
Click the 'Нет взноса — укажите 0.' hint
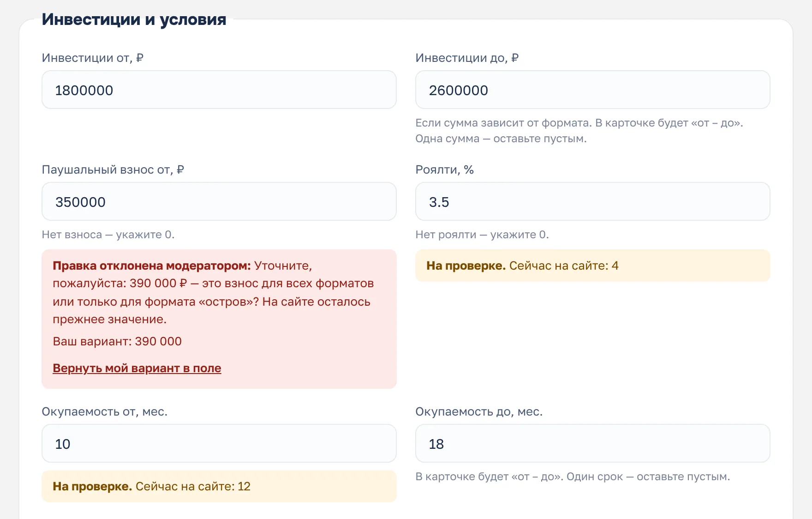108,235
